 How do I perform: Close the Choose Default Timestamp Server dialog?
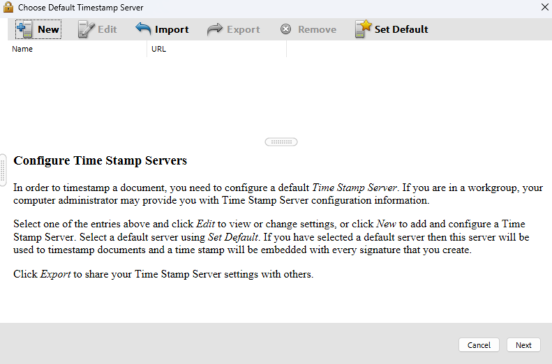(x=545, y=7)
